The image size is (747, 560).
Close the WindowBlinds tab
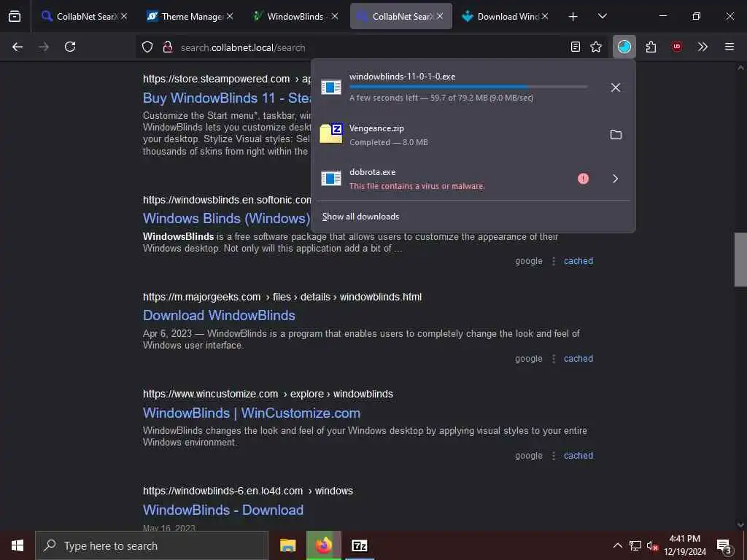point(335,16)
